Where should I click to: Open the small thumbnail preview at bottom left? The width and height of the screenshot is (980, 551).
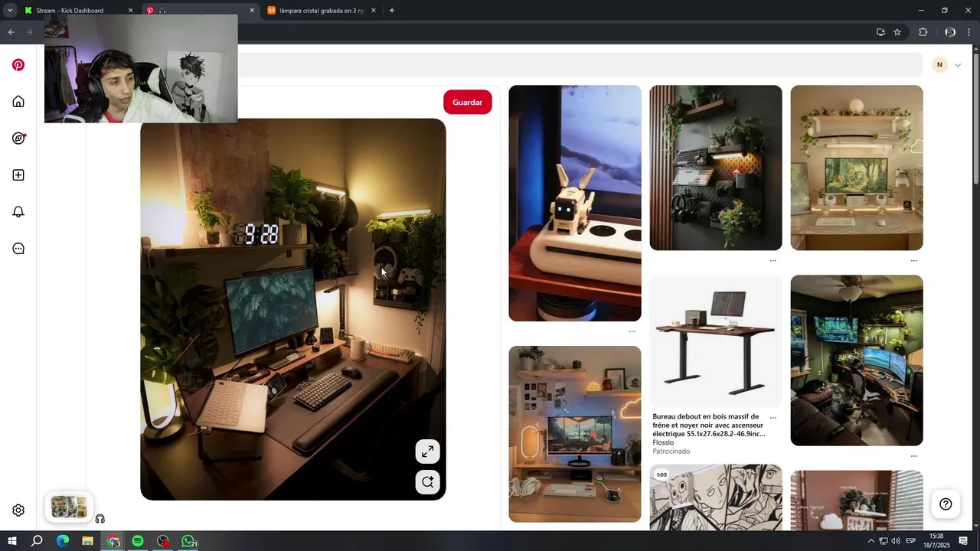69,507
